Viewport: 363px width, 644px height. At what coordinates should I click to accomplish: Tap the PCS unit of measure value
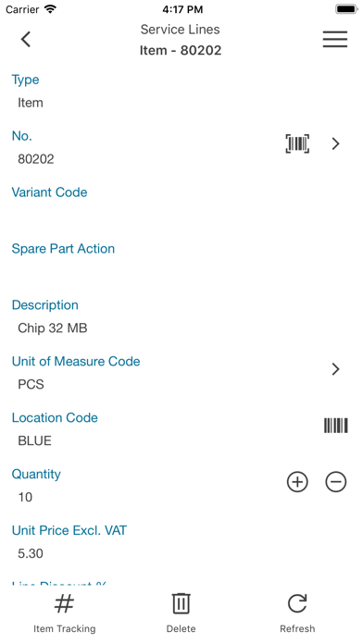31,384
